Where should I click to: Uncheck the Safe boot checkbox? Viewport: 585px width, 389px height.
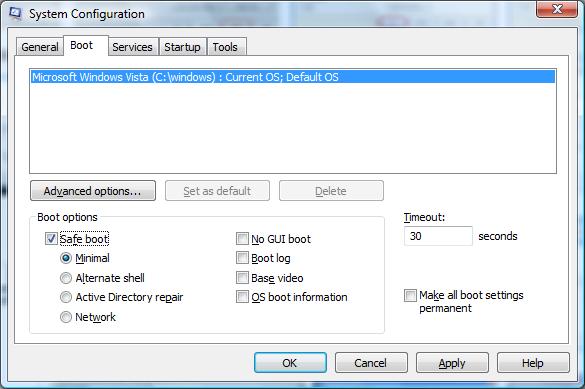pos(51,239)
